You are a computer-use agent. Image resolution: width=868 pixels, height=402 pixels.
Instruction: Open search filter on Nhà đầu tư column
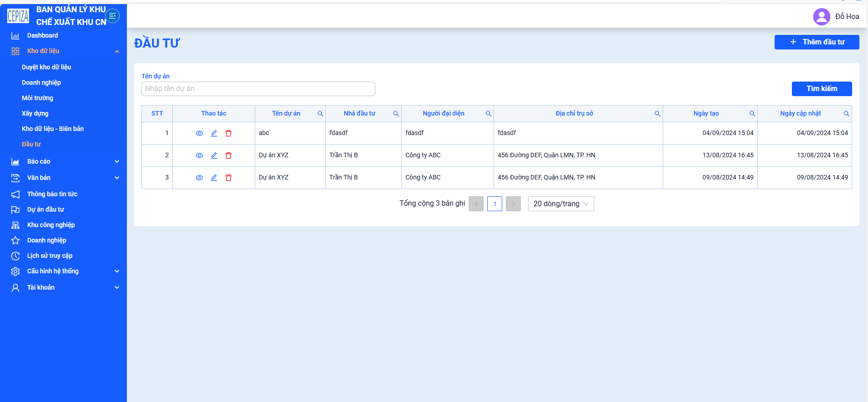(396, 114)
